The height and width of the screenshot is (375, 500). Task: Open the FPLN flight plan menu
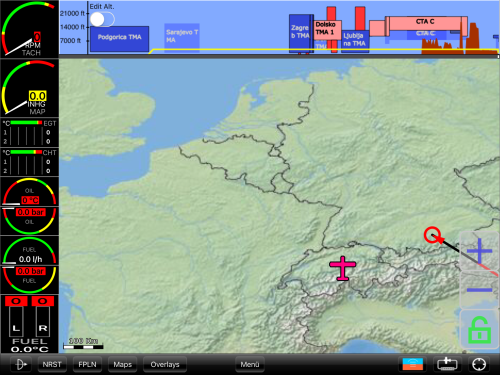click(87, 364)
